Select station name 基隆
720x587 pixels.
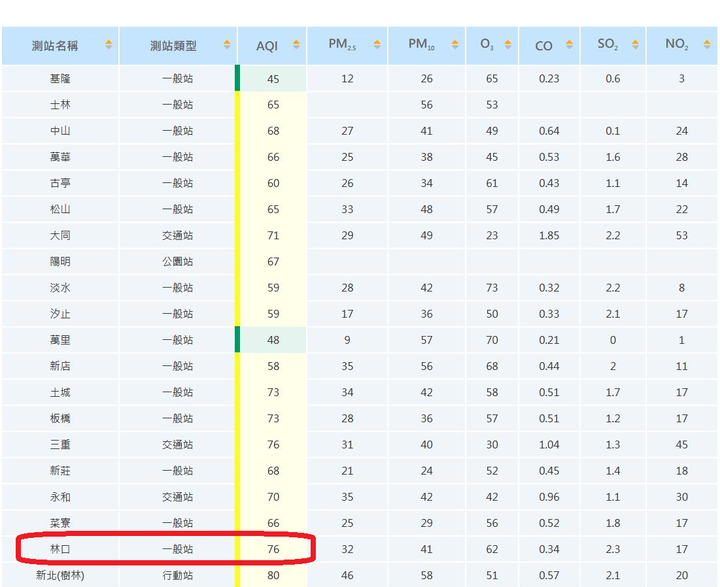pos(60,79)
